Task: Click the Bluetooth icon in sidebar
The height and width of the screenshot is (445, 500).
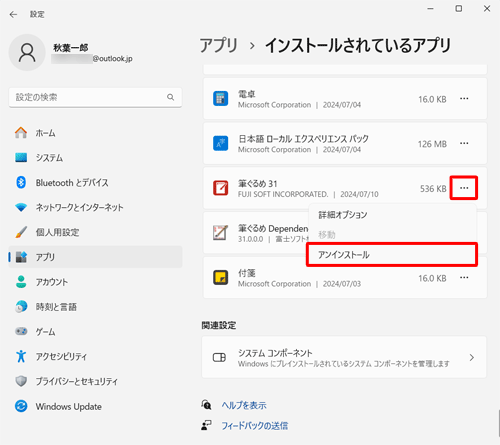Action: [21, 182]
